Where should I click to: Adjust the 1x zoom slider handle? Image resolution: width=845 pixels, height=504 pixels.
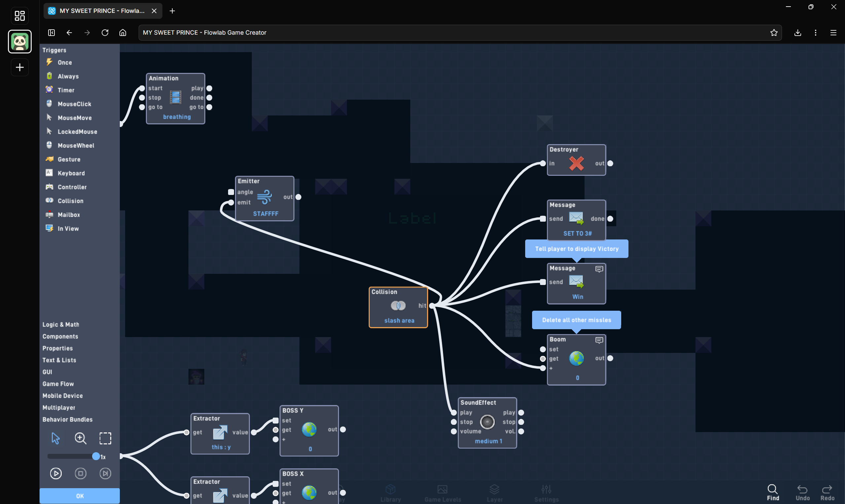click(x=96, y=456)
